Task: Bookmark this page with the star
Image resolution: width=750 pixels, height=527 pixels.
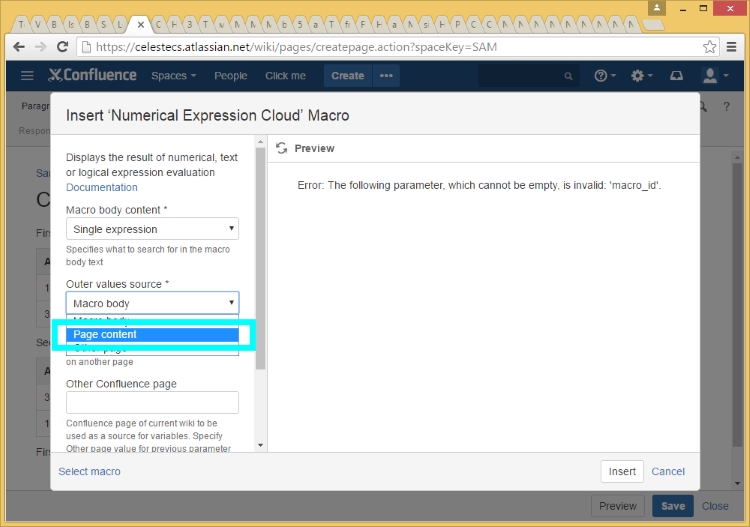Action: tap(709, 47)
